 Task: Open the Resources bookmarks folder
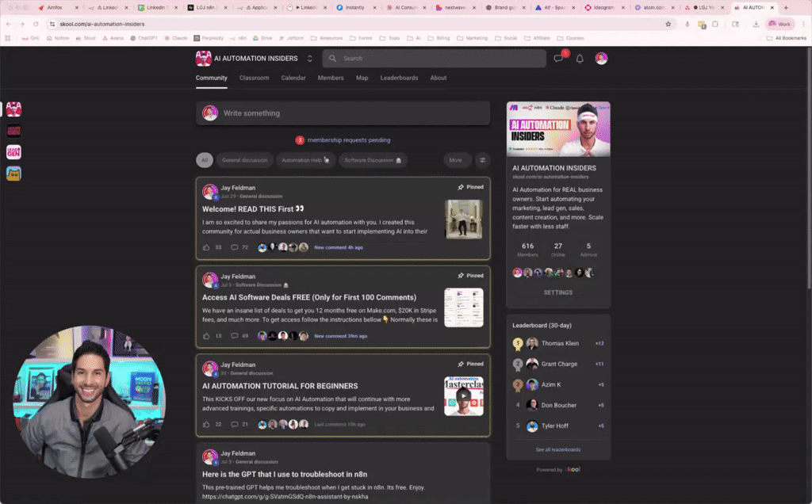pos(326,38)
